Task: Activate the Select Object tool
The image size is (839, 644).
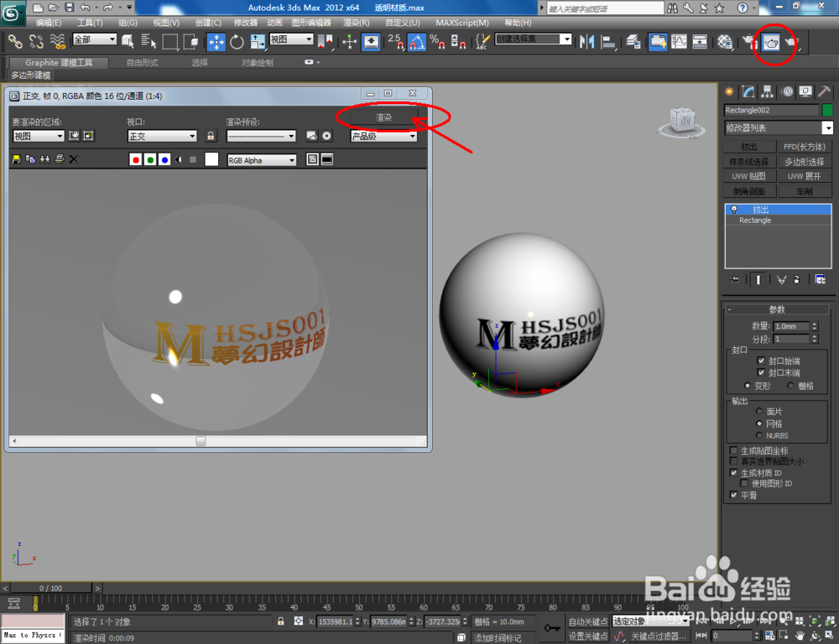Action: pos(128,41)
